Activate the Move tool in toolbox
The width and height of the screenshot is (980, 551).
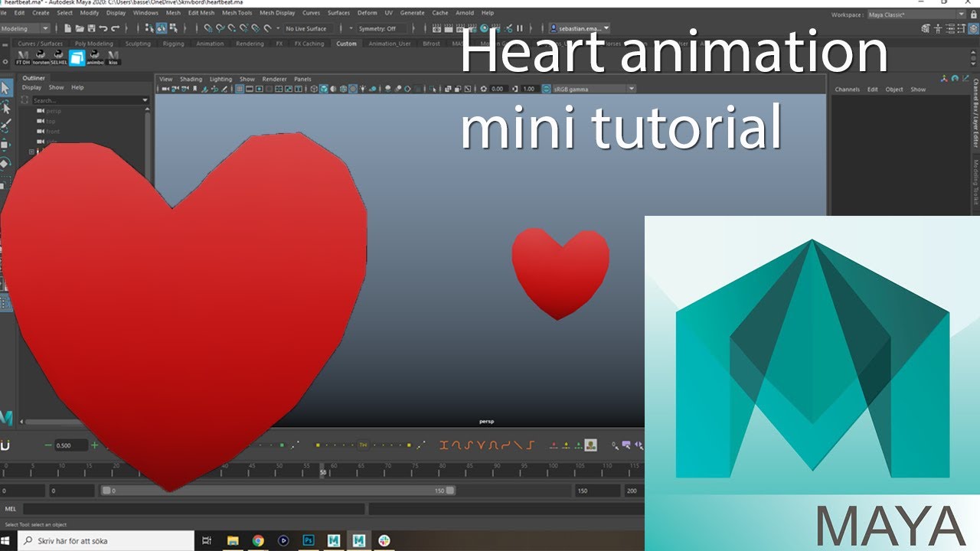[5, 144]
